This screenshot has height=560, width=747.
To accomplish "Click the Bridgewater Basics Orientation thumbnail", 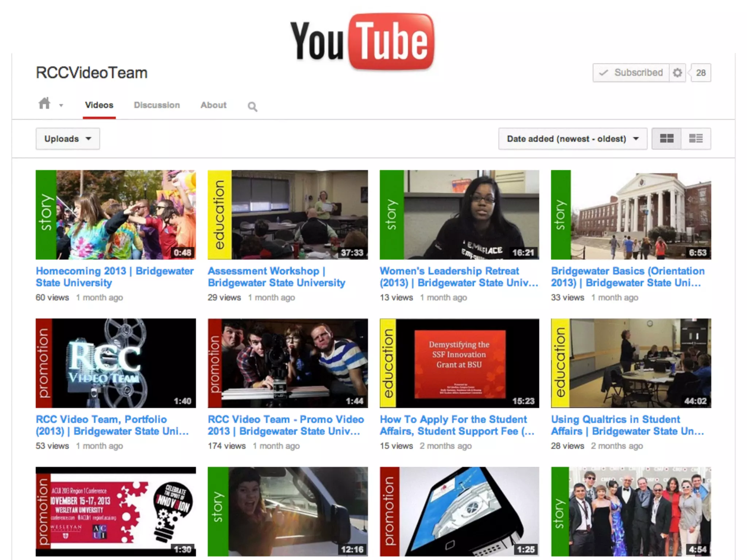I will point(631,215).
